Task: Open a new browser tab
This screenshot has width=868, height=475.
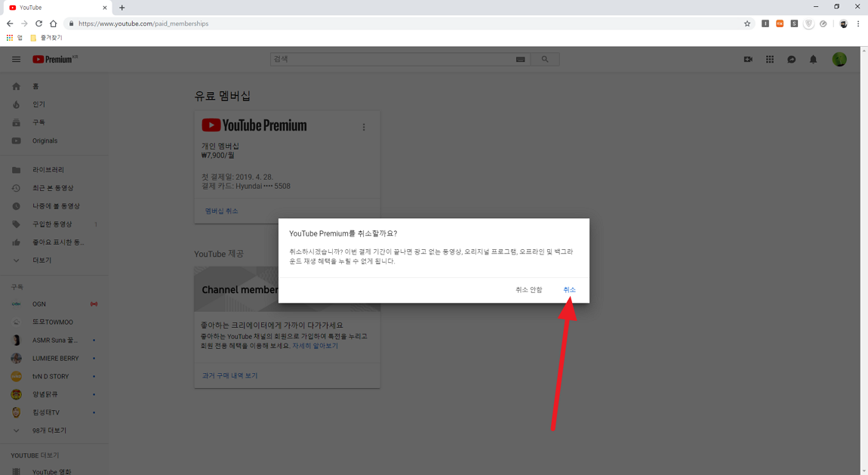Action: (x=122, y=8)
